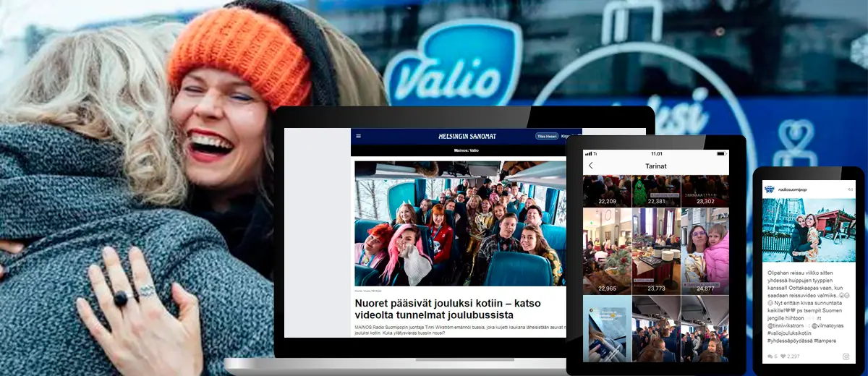Open the story with 24,877 views

coord(705,250)
